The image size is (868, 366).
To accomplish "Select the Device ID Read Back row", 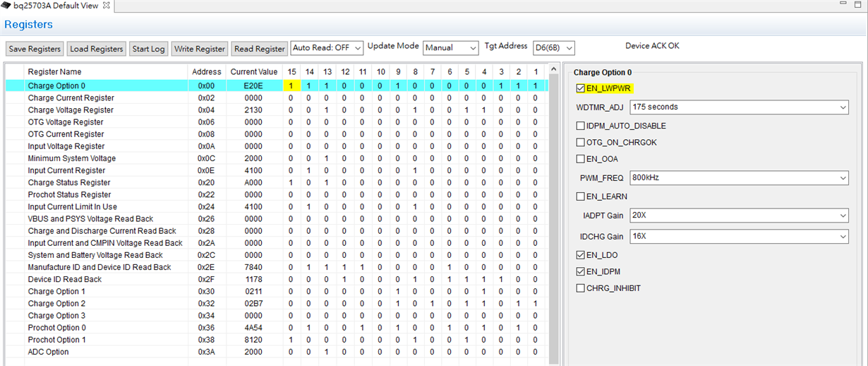I will (x=276, y=279).
